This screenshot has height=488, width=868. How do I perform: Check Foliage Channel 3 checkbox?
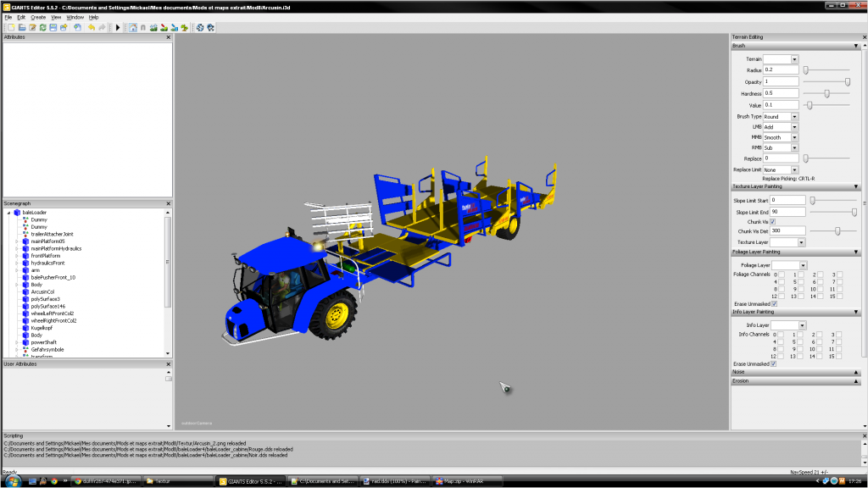click(x=840, y=274)
